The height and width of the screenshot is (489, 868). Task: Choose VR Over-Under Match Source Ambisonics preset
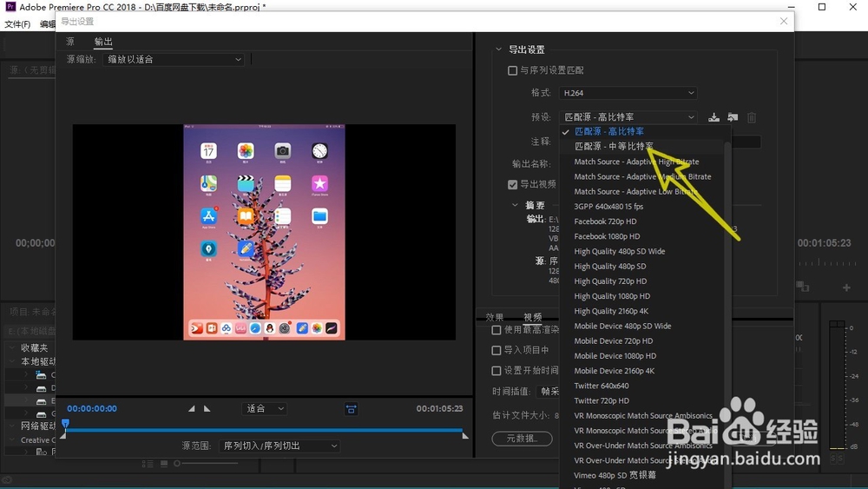[641, 446]
